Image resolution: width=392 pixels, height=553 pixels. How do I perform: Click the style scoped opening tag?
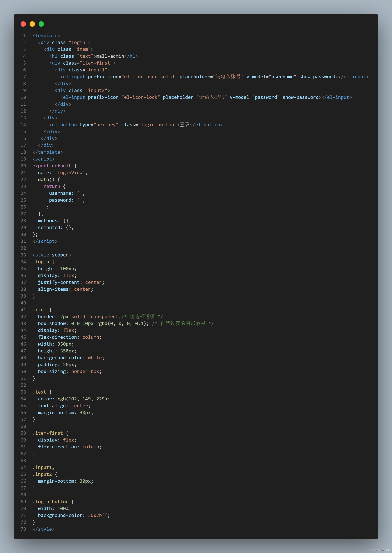[52, 255]
